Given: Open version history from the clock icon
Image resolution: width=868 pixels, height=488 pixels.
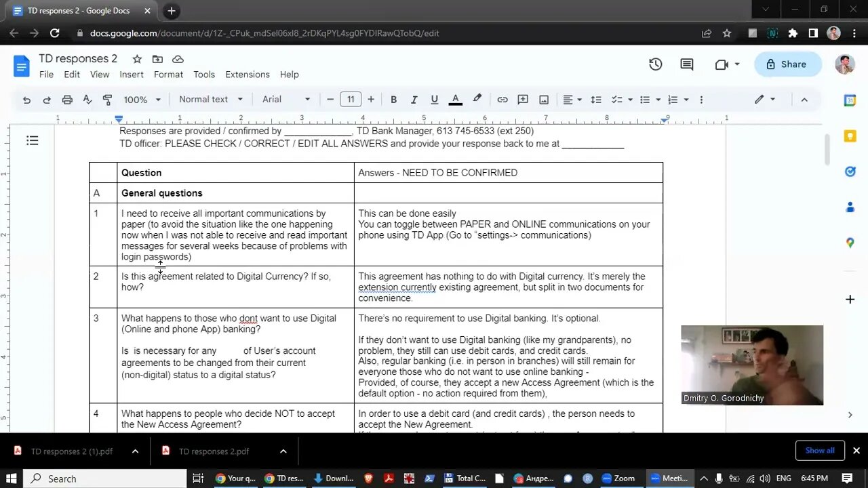Looking at the screenshot, I should (656, 64).
